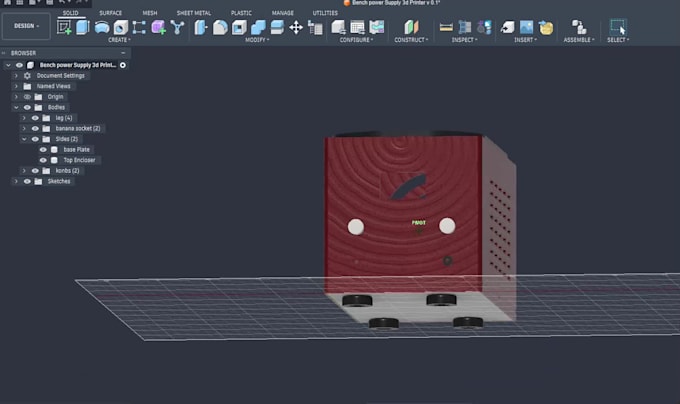Image resolution: width=680 pixels, height=404 pixels.
Task: Open the CONFIGURE dropdown menu
Action: [356, 40]
